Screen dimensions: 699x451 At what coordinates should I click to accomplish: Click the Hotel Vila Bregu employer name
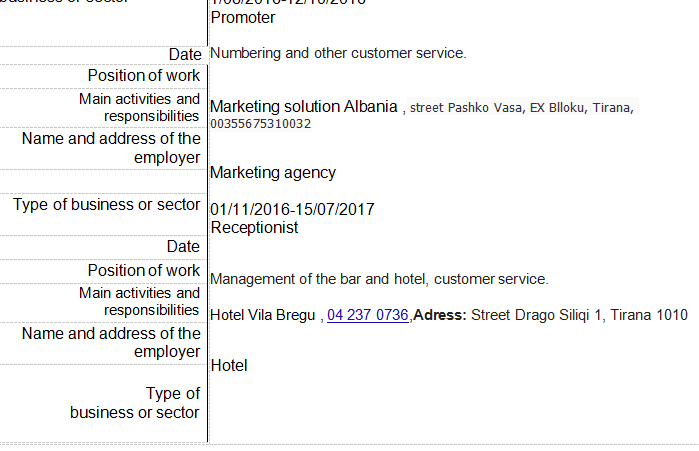click(x=264, y=315)
